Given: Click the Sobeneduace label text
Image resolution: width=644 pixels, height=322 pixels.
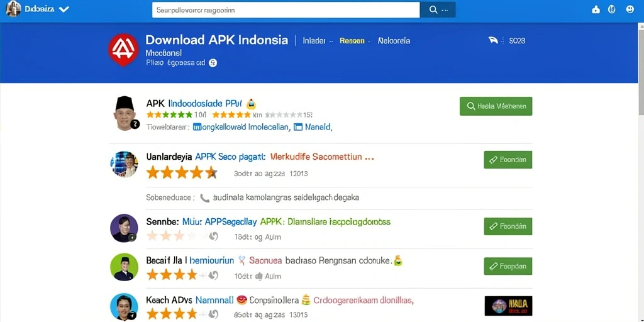Looking at the screenshot, I should (170, 197).
